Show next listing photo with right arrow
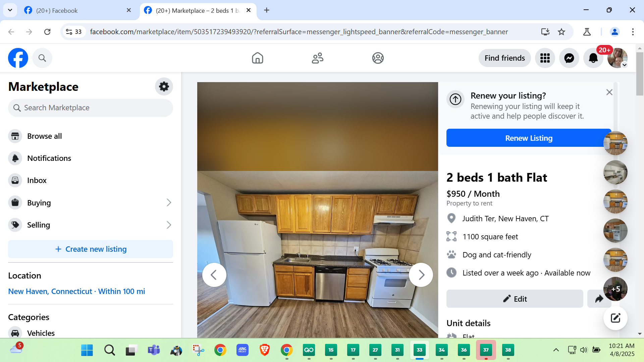The height and width of the screenshot is (362, 644). [421, 275]
